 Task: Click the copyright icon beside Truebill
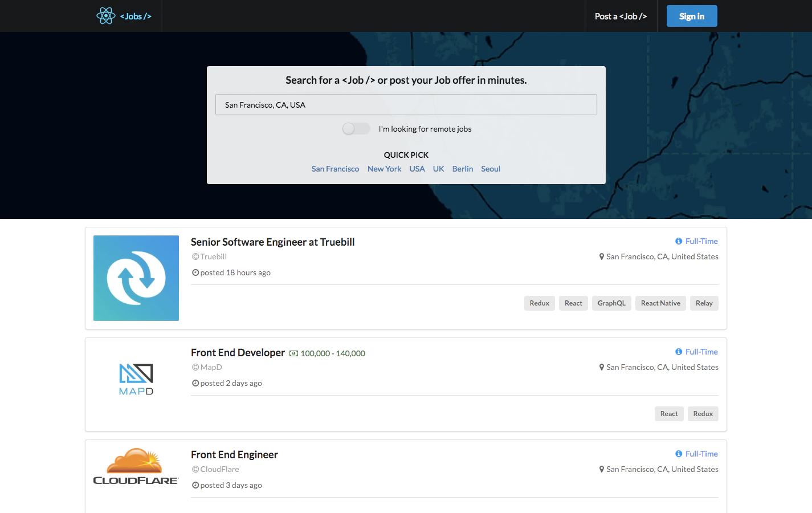click(x=195, y=256)
